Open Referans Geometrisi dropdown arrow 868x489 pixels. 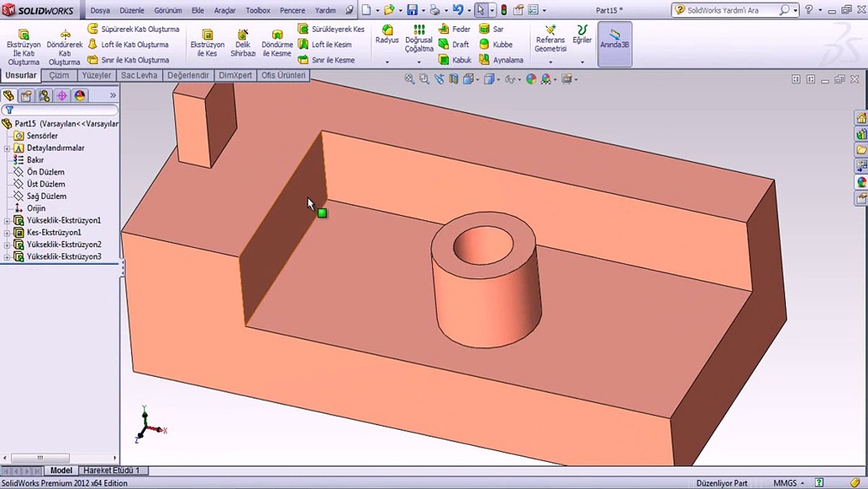click(x=550, y=62)
